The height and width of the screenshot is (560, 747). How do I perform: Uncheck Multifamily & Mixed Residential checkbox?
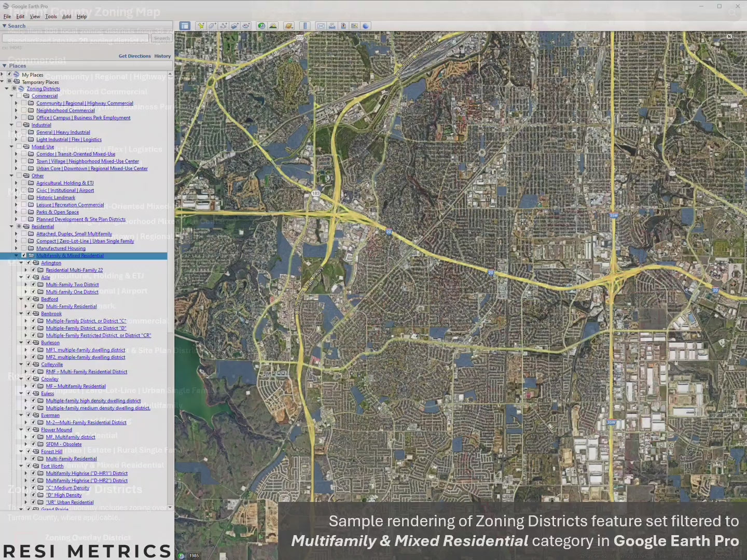[24, 256]
